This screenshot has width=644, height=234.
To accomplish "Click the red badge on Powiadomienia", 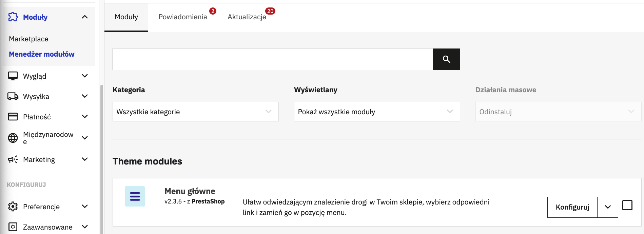I will 213,11.
